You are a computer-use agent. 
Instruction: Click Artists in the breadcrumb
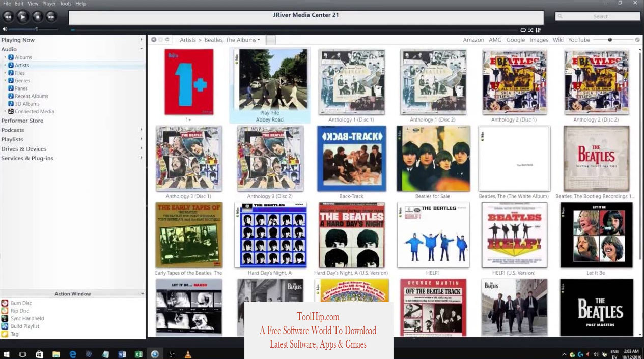click(x=188, y=40)
